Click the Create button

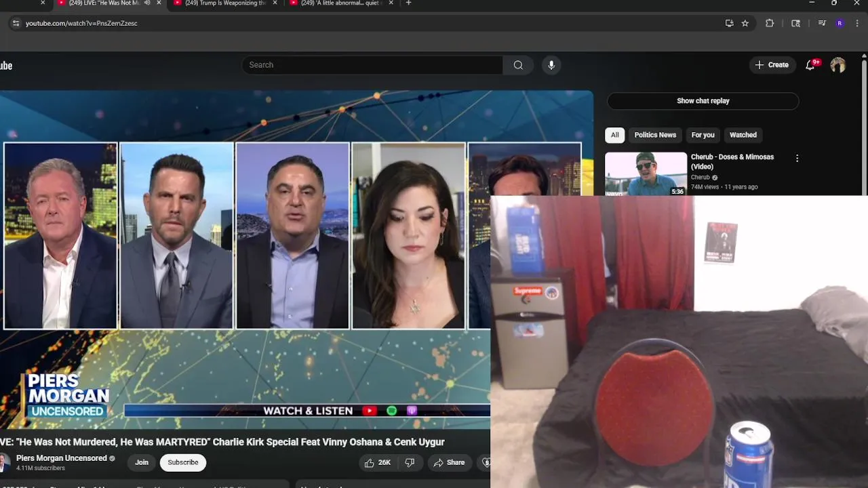[x=772, y=65]
